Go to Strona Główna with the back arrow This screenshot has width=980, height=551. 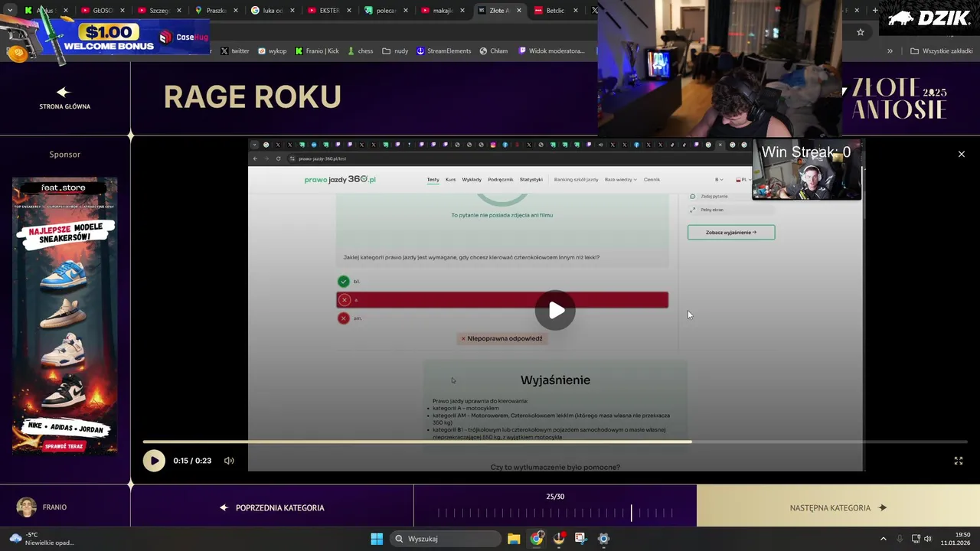64,98
